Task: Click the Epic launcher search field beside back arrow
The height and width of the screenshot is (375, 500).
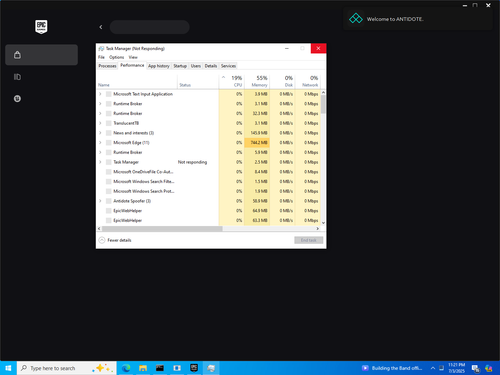Action: point(150,27)
